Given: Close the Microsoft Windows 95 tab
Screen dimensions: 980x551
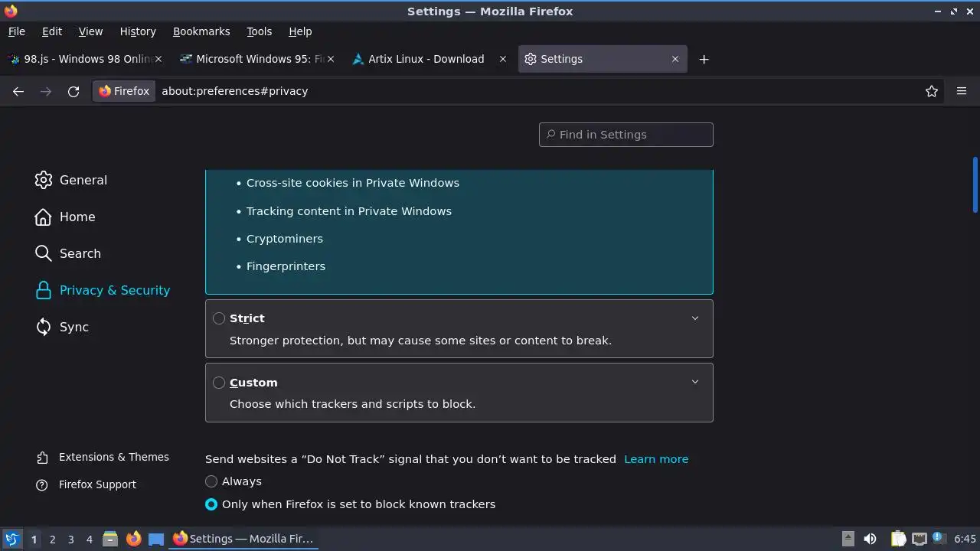Looking at the screenshot, I should (331, 59).
